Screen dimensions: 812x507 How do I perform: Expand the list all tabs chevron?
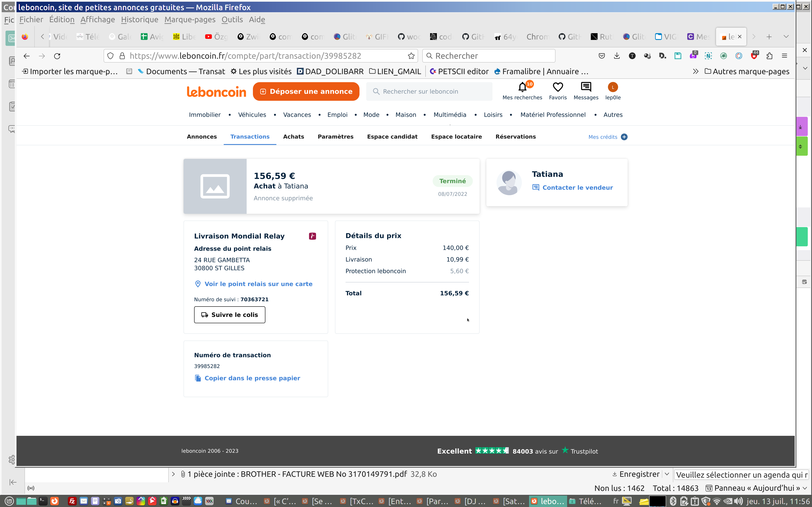[786, 37]
